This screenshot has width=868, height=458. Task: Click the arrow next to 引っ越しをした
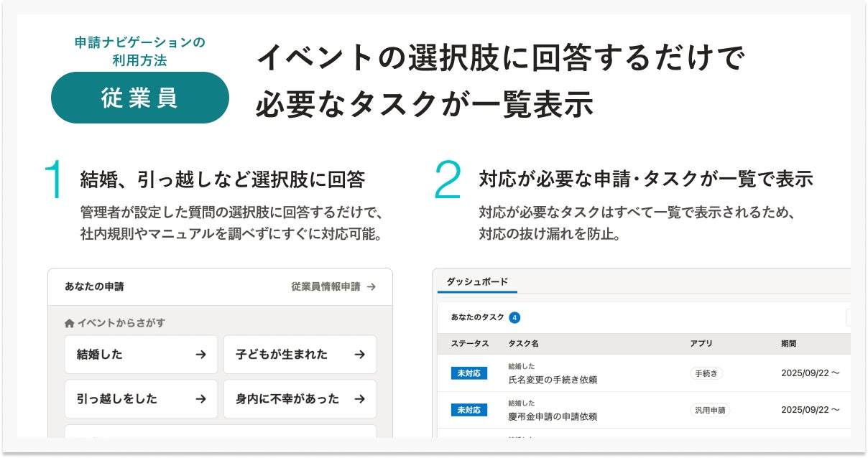[201, 399]
